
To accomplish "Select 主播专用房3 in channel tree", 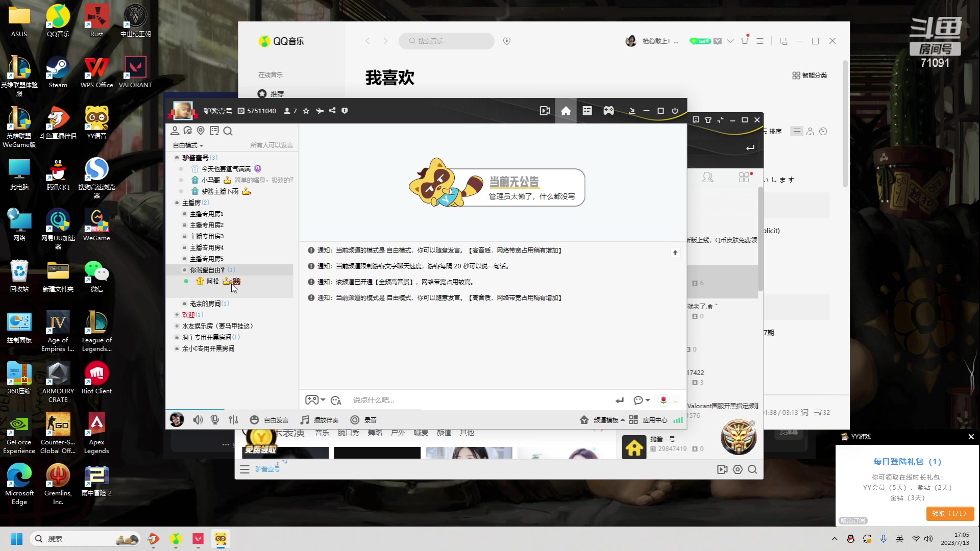I will click(206, 236).
